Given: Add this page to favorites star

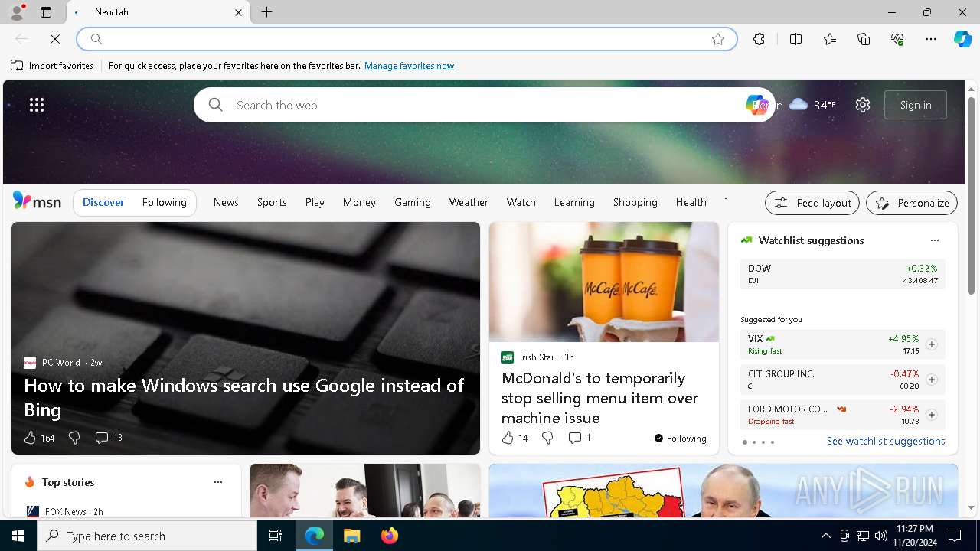Looking at the screenshot, I should [718, 39].
